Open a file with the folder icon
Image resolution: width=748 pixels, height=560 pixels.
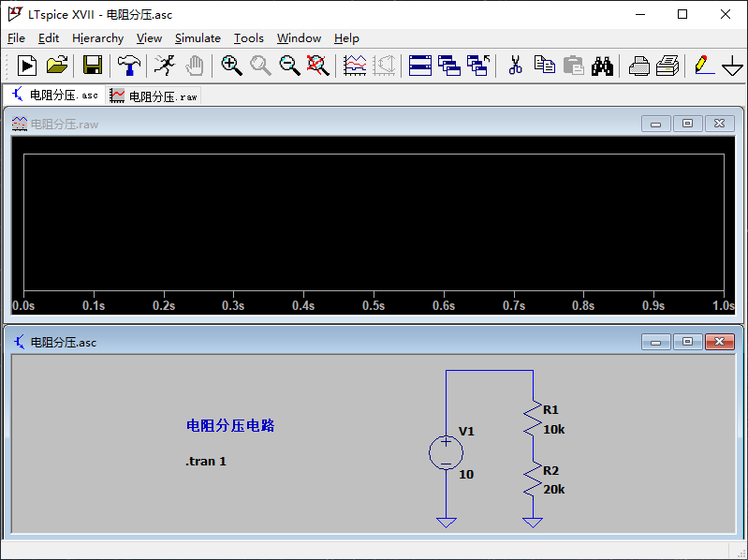coord(57,66)
